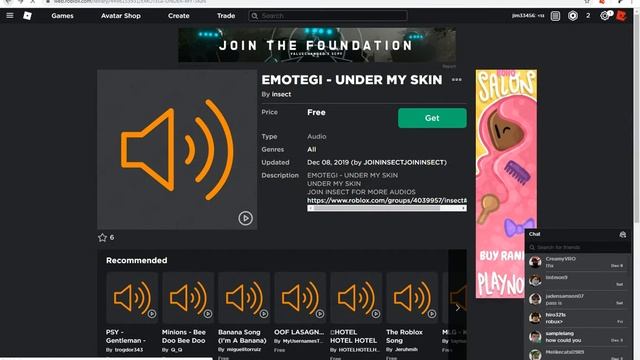
Task: Click the Join The Foundation banner ad
Action: pyautogui.click(x=317, y=45)
